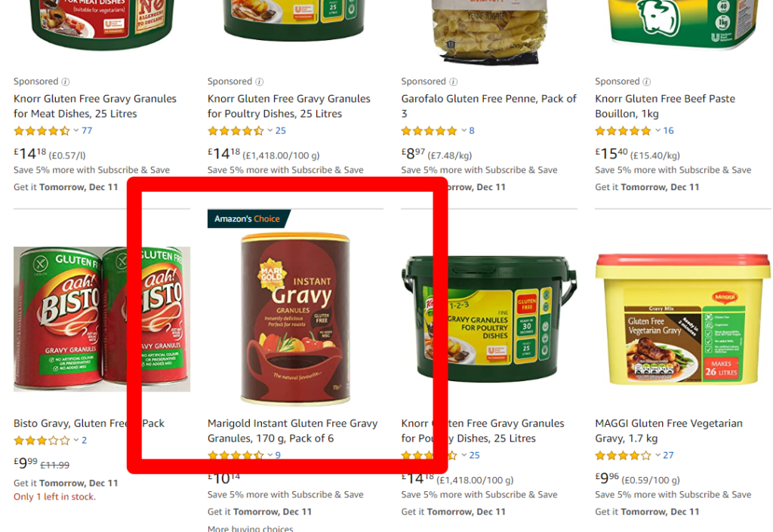The width and height of the screenshot is (773, 532).
Task: Click the star rating of MAGGI Vegetarian Gravy
Action: tap(623, 456)
